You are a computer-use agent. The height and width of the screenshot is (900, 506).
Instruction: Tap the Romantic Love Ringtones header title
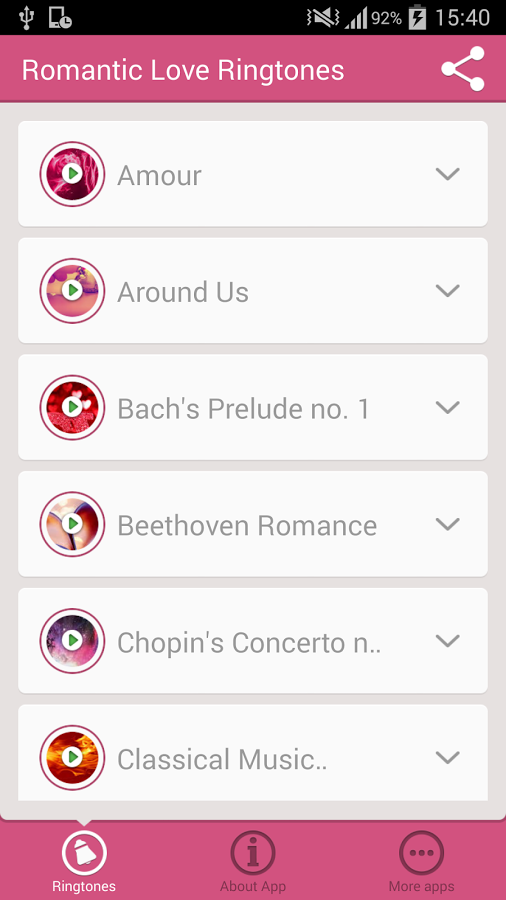(183, 70)
